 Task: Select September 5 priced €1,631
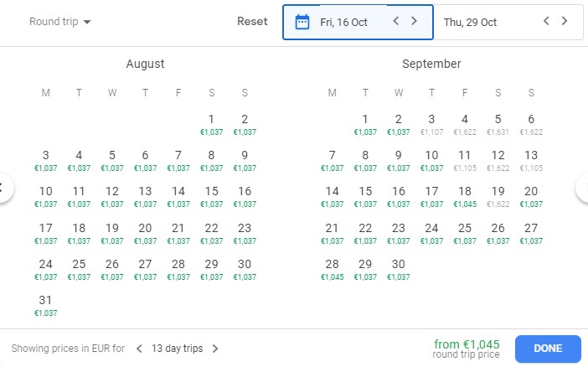(x=498, y=124)
